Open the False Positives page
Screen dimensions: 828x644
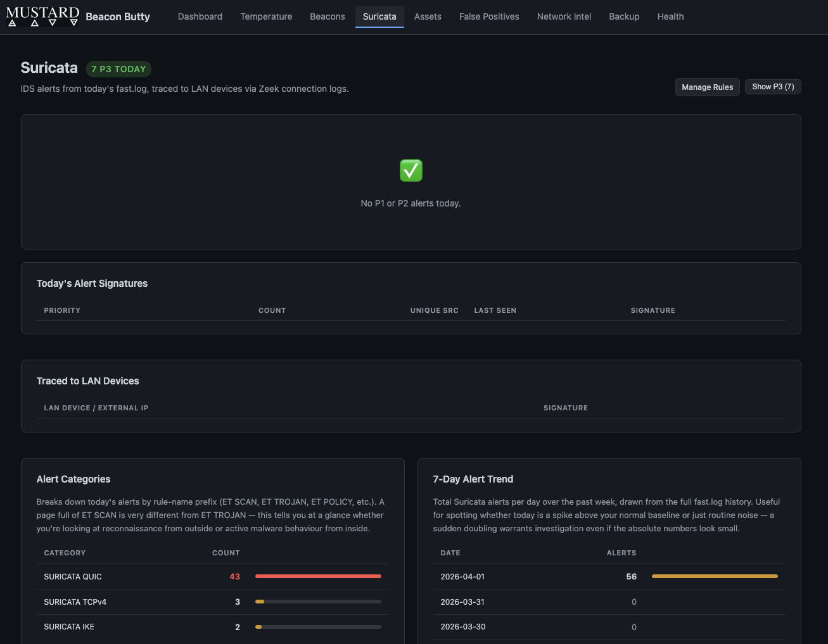[489, 16]
